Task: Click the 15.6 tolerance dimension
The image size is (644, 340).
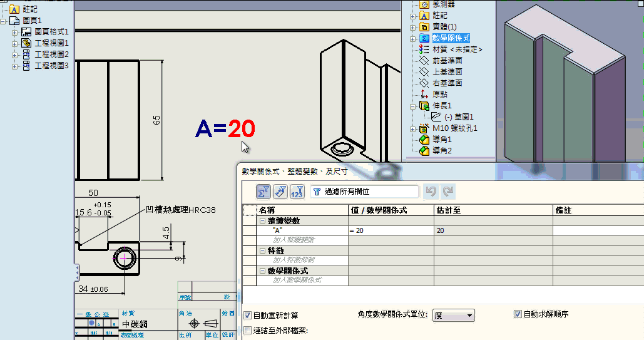Action: click(x=93, y=209)
